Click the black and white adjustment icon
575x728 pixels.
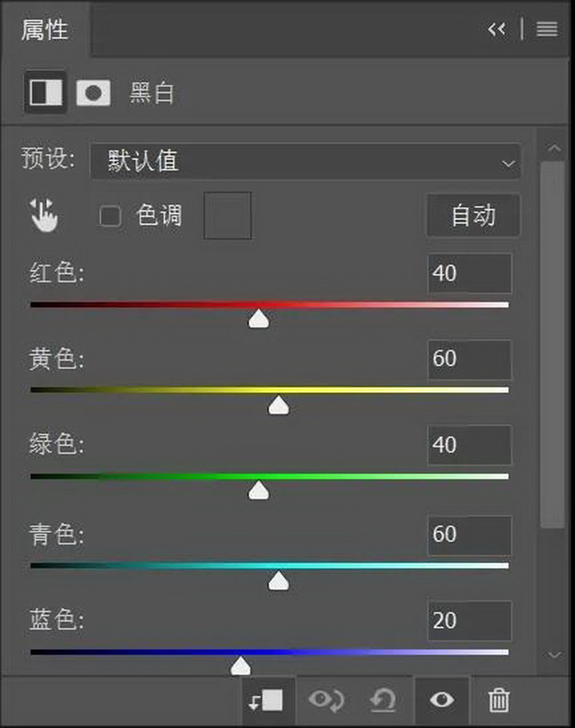click(46, 92)
